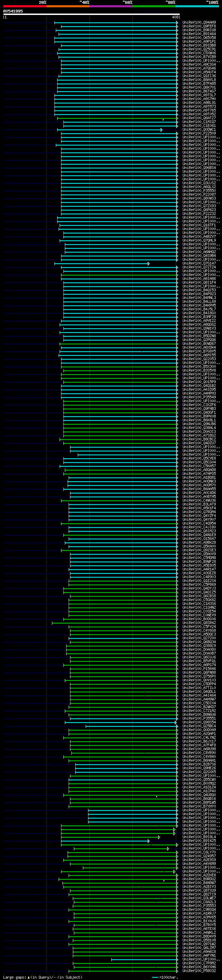Click the label UniRef100_Q9FHB3
Image resolution: width=222 pixels, height=980 pixels.
click(x=199, y=408)
